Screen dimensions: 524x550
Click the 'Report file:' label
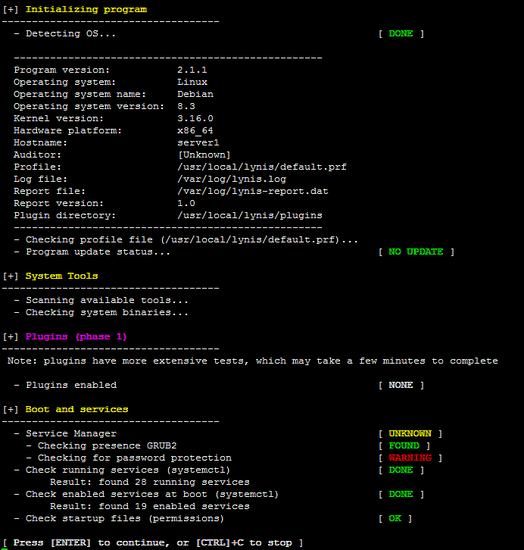50,191
